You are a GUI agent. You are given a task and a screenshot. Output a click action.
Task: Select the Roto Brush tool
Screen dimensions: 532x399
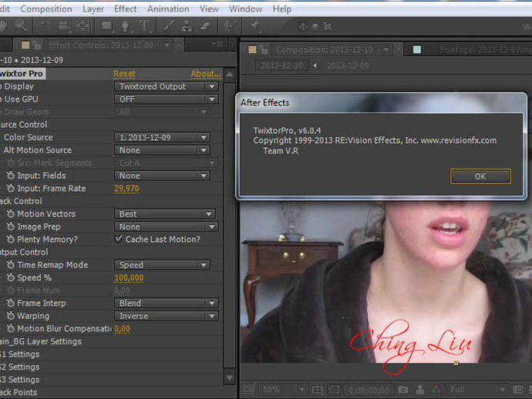pyautogui.click(x=230, y=26)
